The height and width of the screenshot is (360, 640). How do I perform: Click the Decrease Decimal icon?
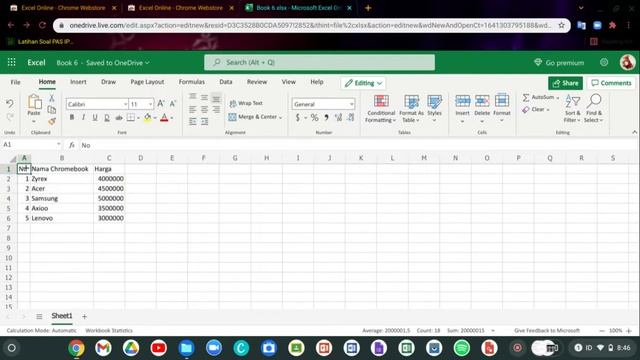351,118
